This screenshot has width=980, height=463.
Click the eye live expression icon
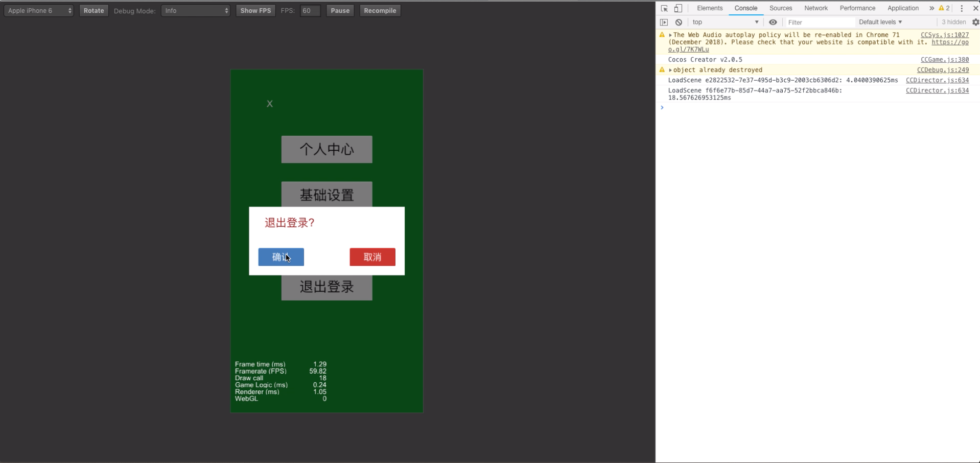click(x=773, y=22)
